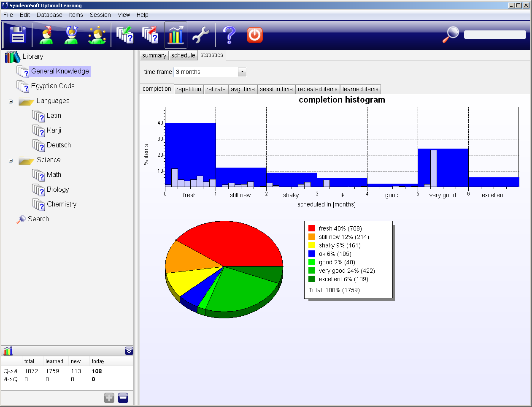This screenshot has height=407, width=532.
Task: Collapse the Languages folder
Action: (11, 101)
